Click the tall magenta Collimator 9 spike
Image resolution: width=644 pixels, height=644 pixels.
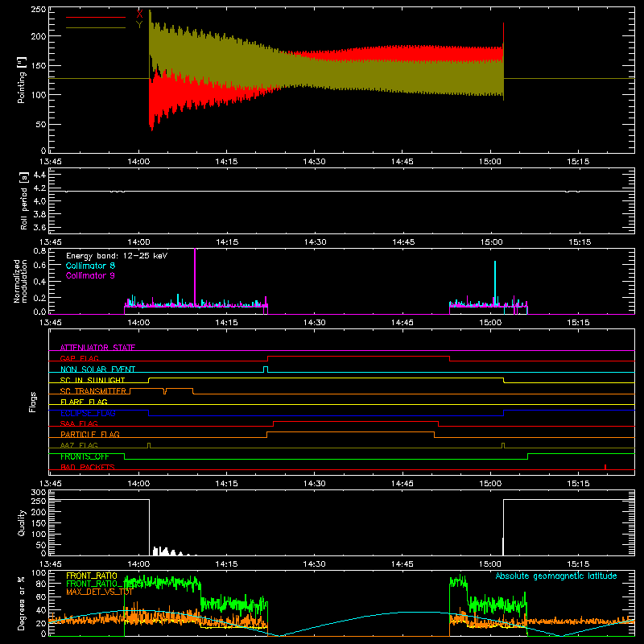point(195,277)
